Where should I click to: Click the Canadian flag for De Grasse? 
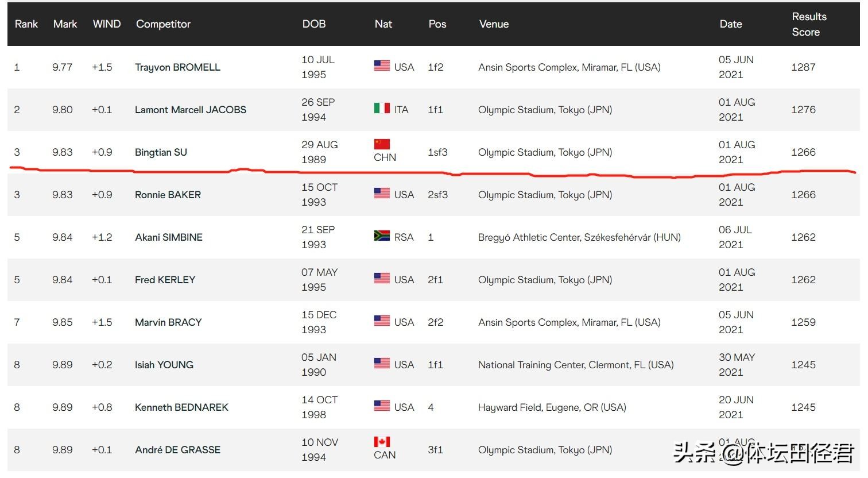click(x=382, y=442)
